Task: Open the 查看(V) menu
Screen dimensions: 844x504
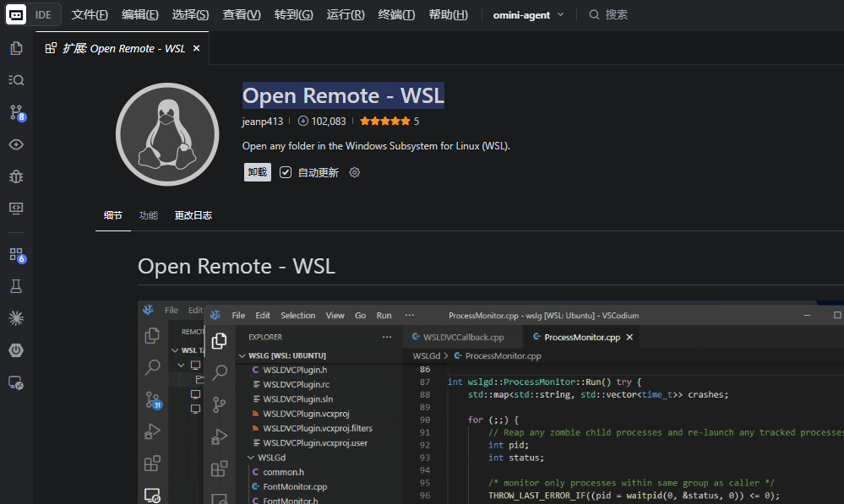Action: tap(242, 14)
